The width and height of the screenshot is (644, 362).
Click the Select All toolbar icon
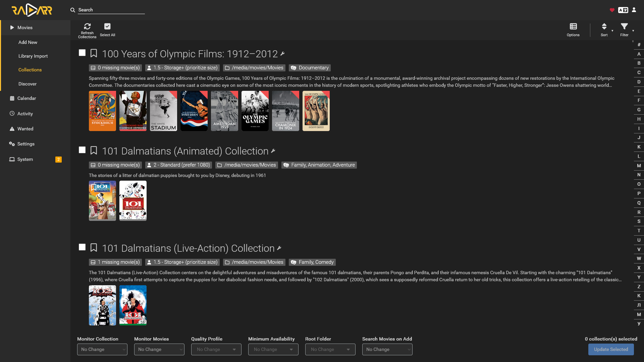click(x=107, y=26)
